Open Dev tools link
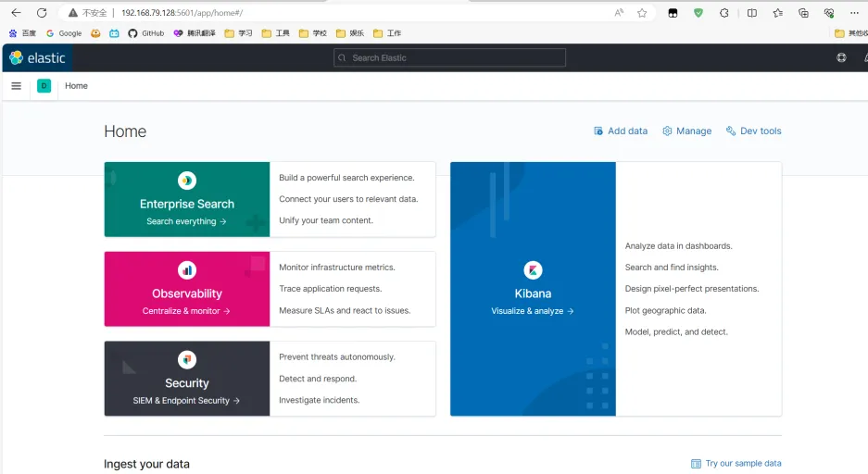868x474 pixels. point(754,131)
